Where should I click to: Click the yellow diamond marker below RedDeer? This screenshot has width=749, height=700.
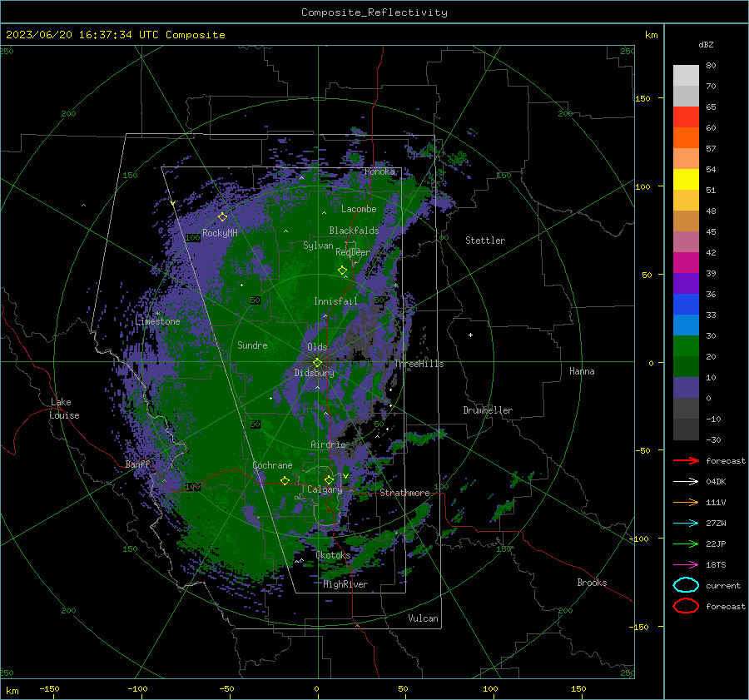343,271
